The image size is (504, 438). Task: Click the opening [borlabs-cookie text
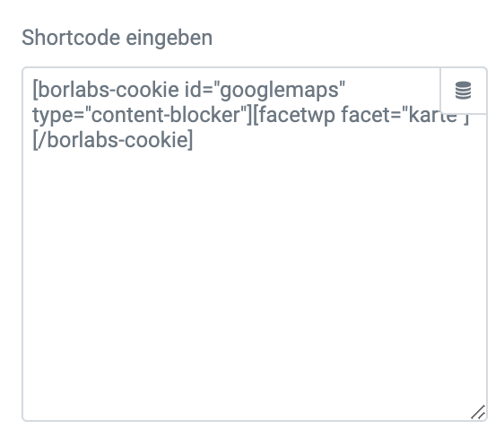point(106,90)
